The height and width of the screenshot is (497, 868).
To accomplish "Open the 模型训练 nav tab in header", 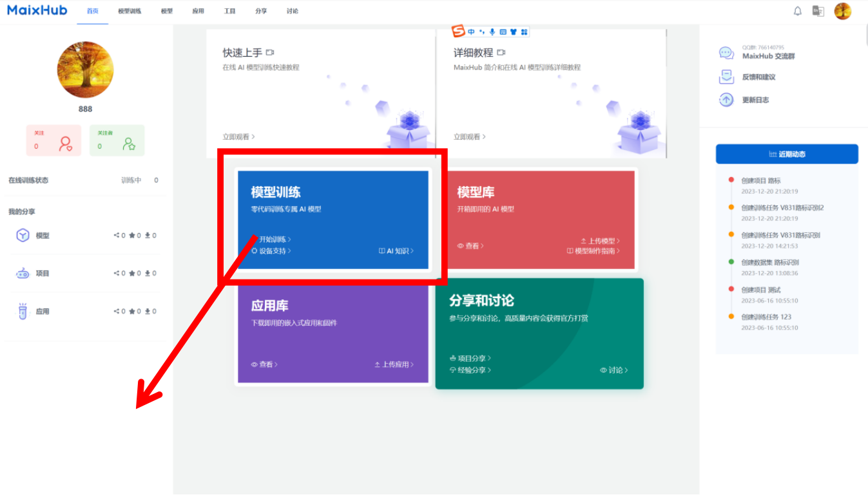I will point(130,12).
